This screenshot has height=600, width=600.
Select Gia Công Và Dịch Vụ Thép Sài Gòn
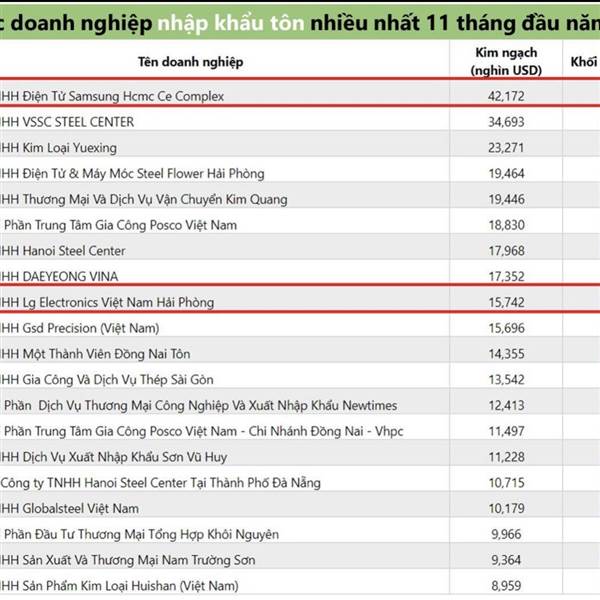click(107, 380)
